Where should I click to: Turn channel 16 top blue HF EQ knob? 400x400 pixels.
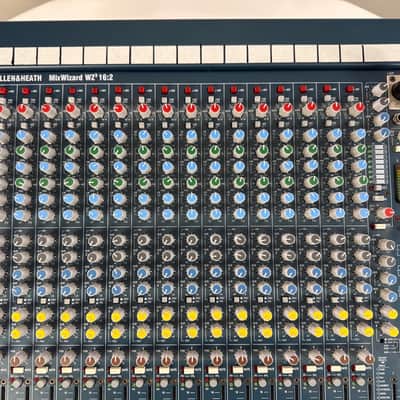(x=357, y=135)
